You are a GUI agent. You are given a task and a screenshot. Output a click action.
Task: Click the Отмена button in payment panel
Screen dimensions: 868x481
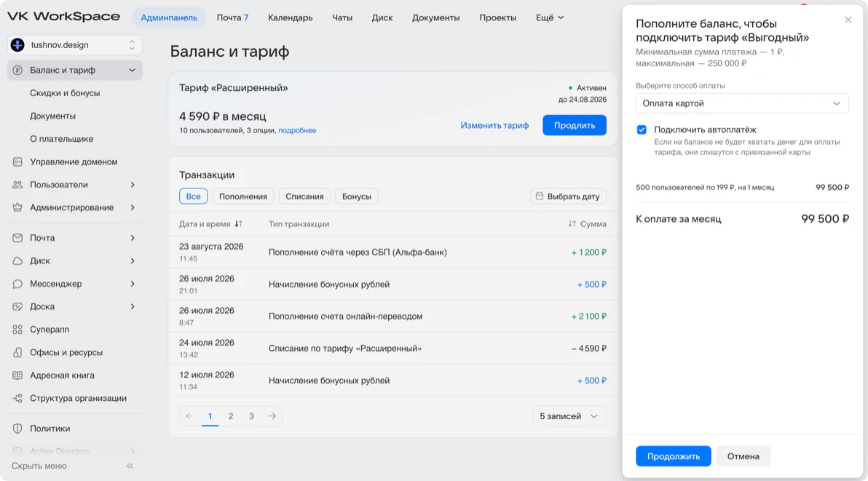[x=743, y=456]
